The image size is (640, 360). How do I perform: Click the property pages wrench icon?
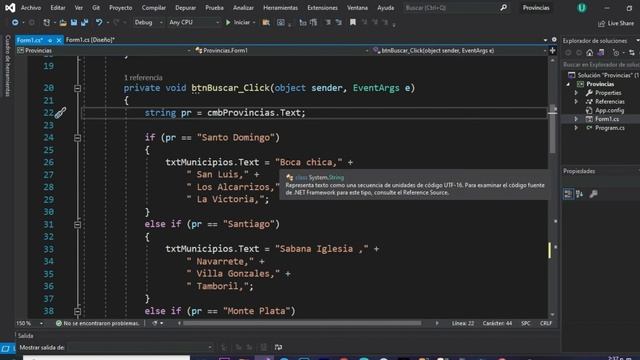[x=593, y=194]
